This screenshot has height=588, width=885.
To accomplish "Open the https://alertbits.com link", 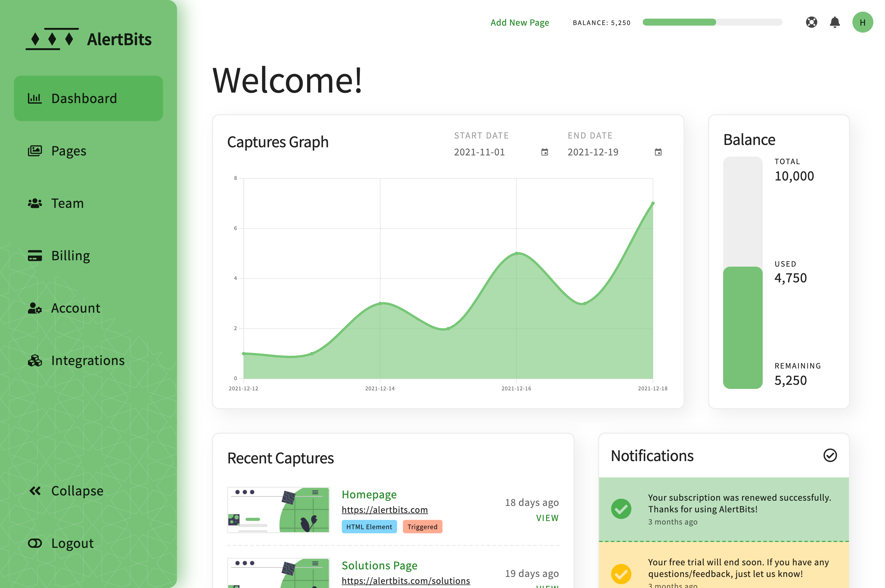I will click(384, 510).
